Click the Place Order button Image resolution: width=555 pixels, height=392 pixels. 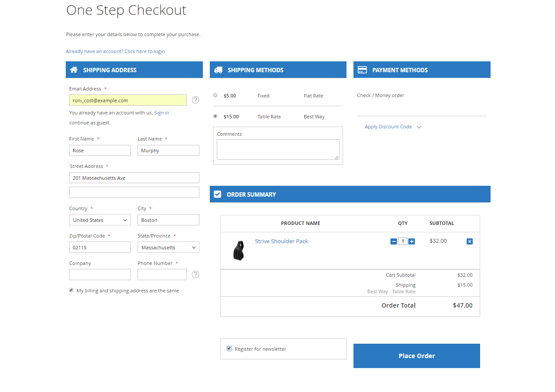417,356
